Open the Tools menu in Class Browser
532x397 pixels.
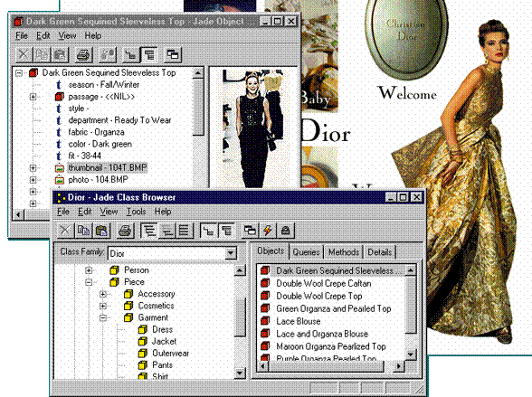[136, 212]
